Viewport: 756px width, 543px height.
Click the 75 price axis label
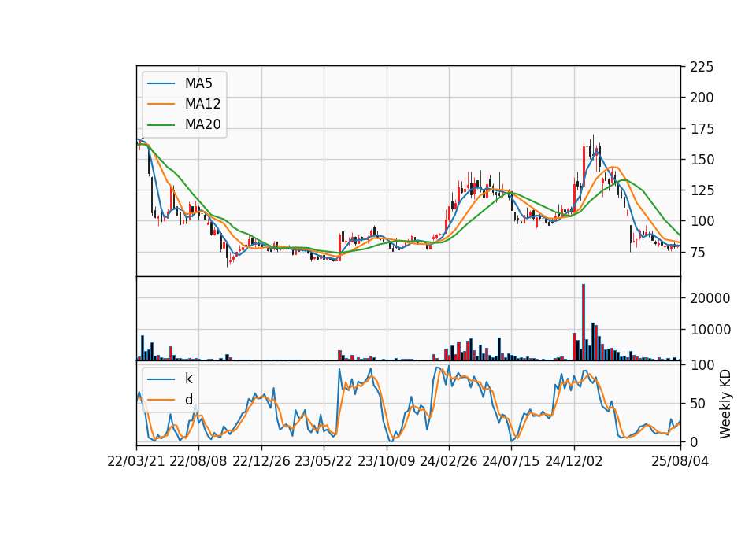pos(699,252)
